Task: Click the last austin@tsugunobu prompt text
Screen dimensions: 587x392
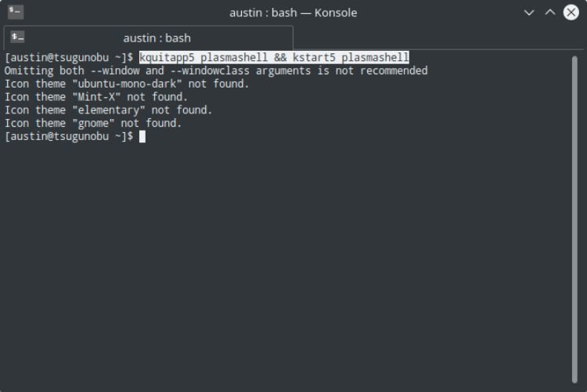Action: tap(69, 136)
